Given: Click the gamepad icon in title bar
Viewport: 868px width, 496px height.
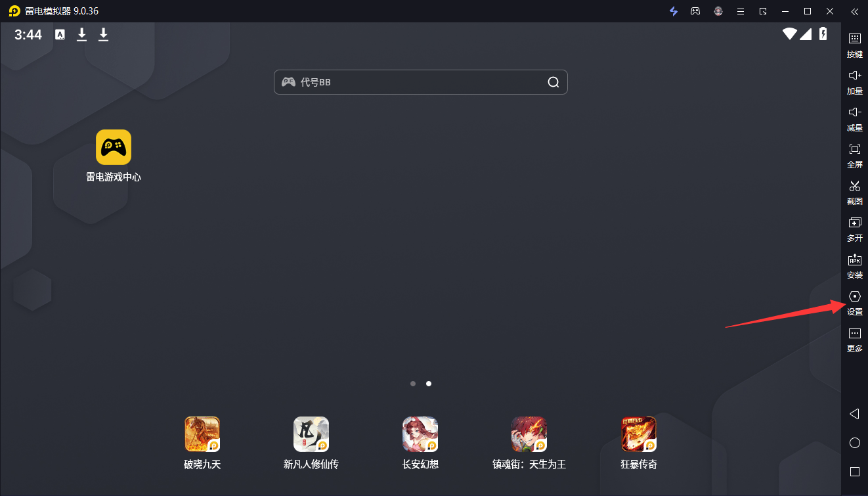Looking at the screenshot, I should tap(695, 11).
